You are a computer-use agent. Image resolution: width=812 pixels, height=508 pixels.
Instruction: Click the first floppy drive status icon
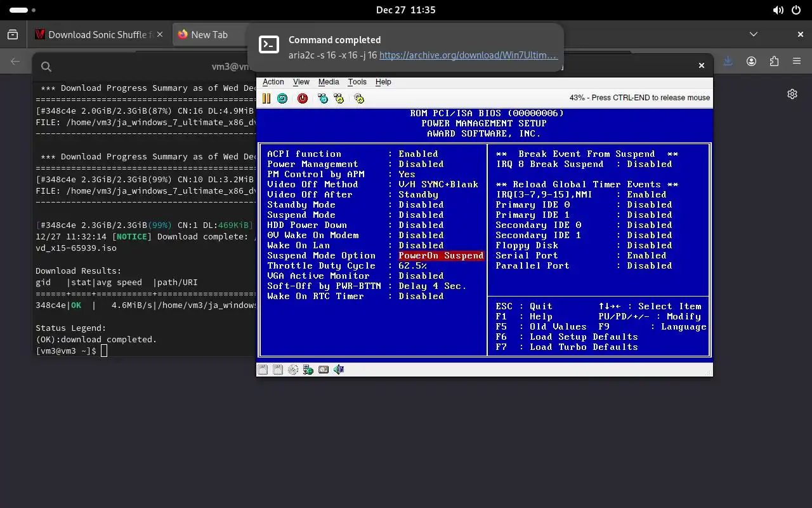point(263,370)
